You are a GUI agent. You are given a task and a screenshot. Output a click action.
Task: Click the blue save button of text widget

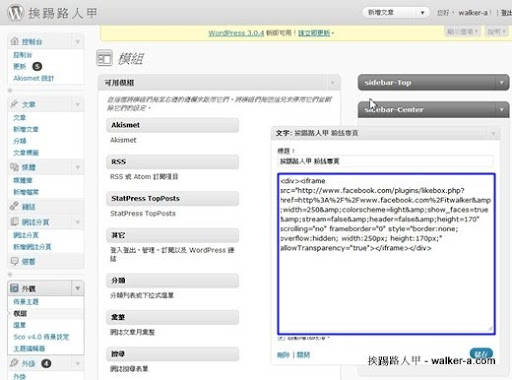(x=481, y=353)
